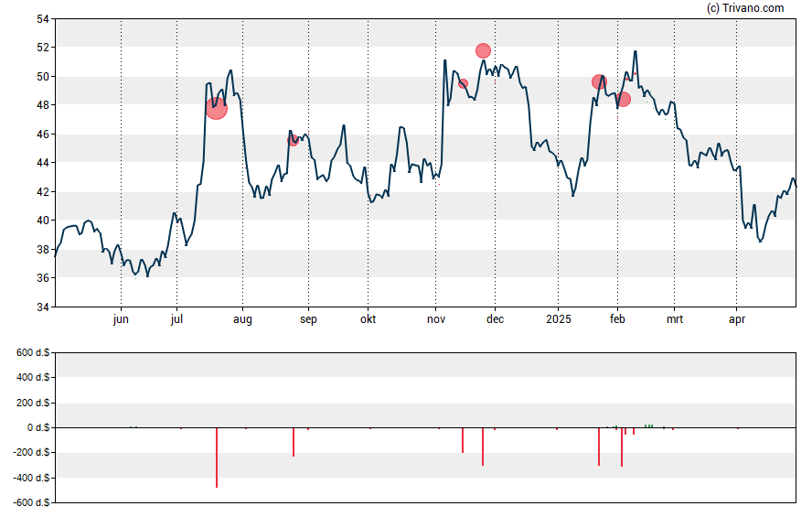The image size is (812, 517).
Task: Click the '34' price axis label
Action: (x=43, y=307)
